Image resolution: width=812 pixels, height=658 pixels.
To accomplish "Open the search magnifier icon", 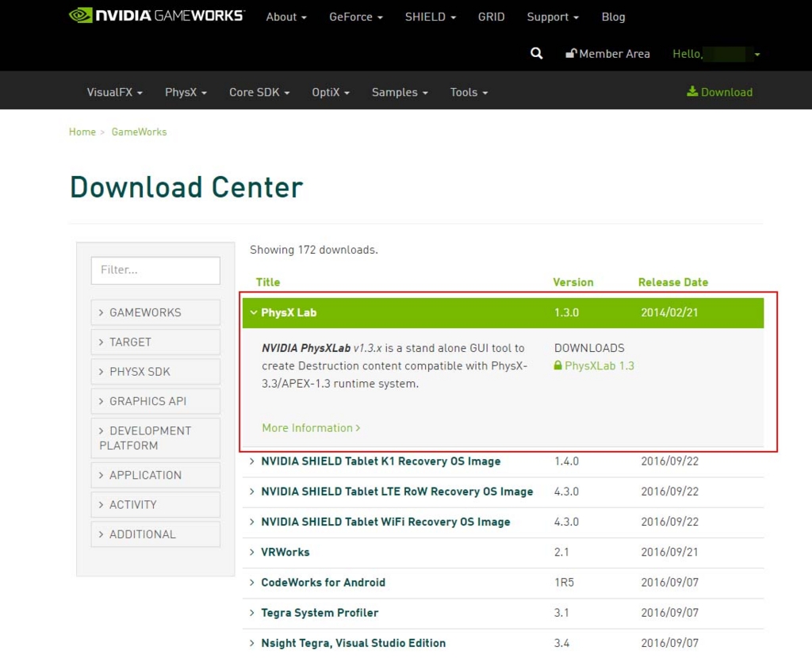I will [537, 53].
